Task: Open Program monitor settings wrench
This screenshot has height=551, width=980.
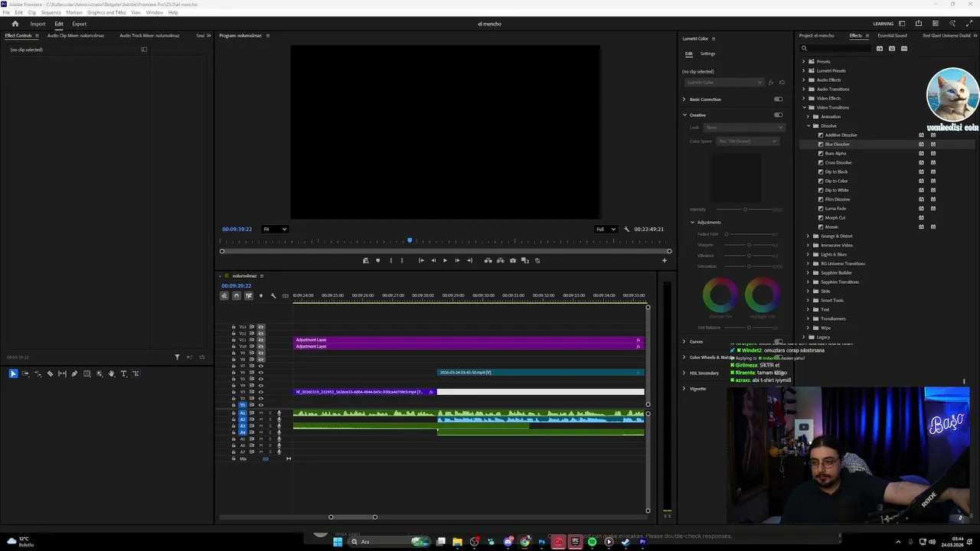Action: point(626,229)
